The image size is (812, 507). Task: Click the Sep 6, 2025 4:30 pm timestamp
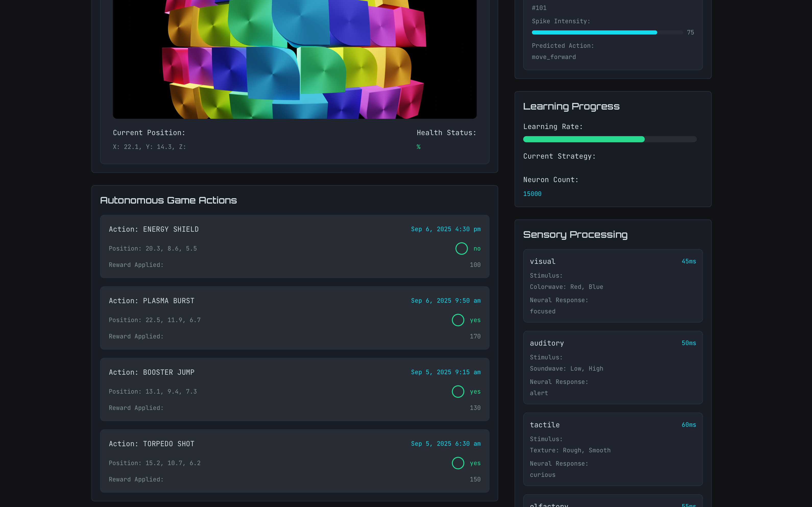pyautogui.click(x=445, y=229)
